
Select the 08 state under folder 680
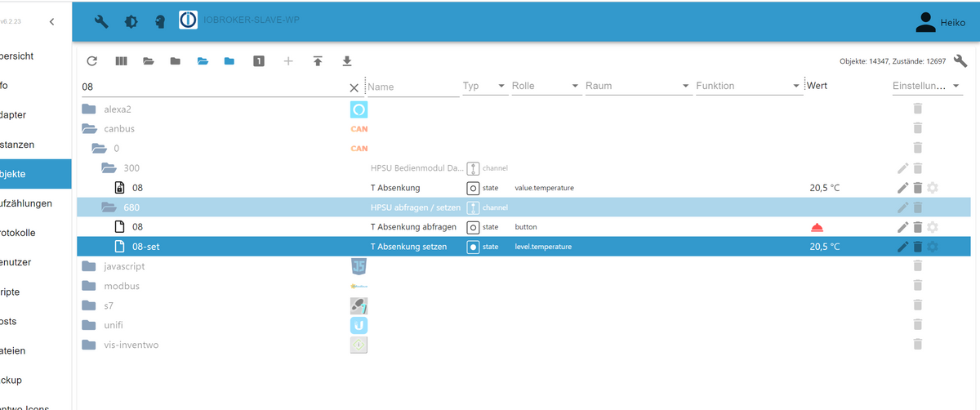523,227
